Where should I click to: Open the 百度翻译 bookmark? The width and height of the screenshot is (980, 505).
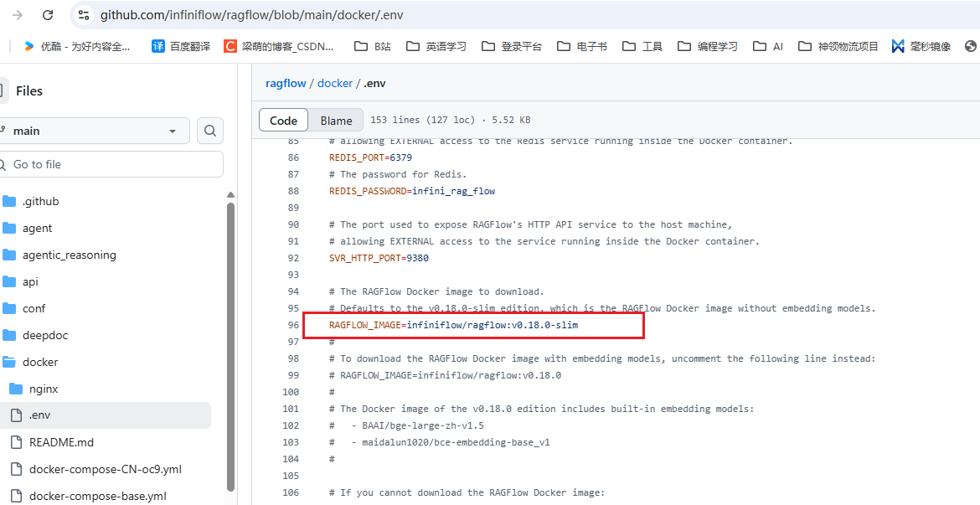coord(181,46)
